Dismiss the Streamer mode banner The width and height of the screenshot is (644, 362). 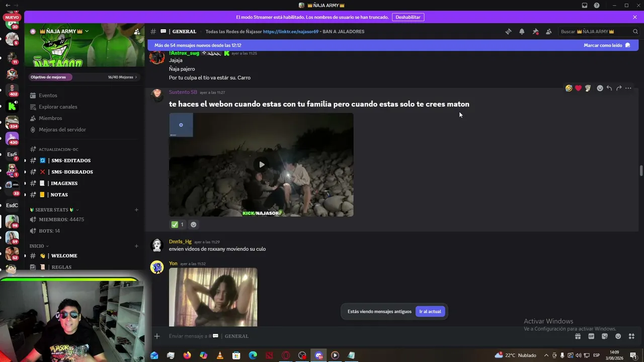tap(635, 17)
